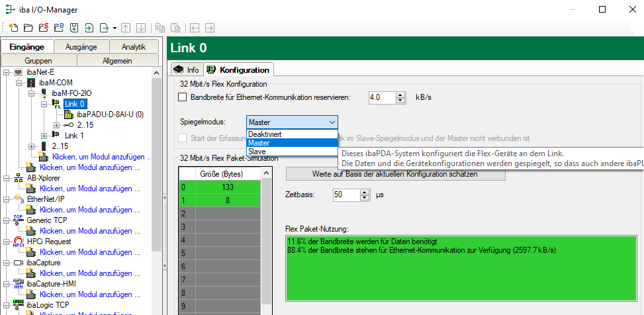
Task: Click the move-up arrow toolbar icon
Action: coord(126,28)
